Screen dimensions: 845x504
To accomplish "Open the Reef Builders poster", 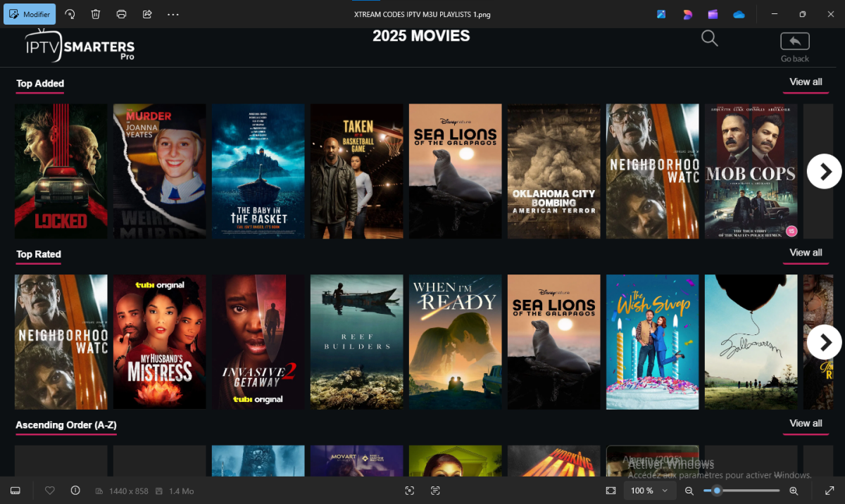I will point(357,342).
